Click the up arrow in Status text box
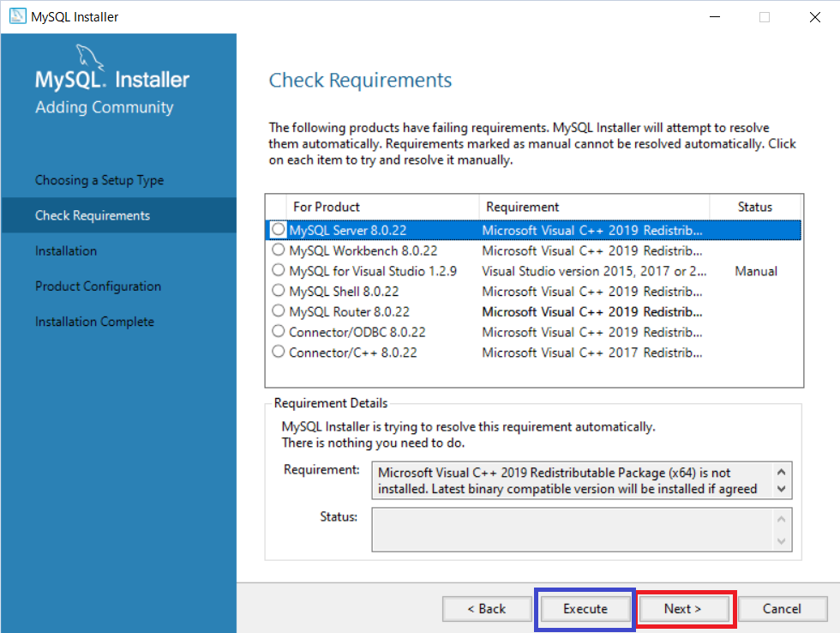Image resolution: width=840 pixels, height=633 pixels. pos(781,519)
